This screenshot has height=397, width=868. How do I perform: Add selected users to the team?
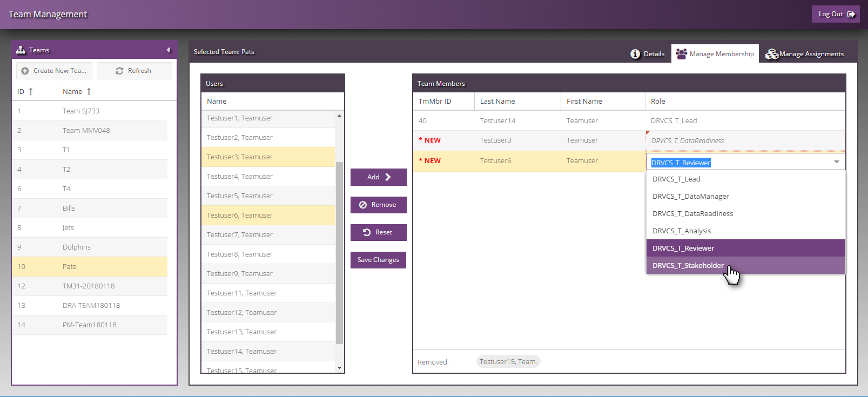378,177
